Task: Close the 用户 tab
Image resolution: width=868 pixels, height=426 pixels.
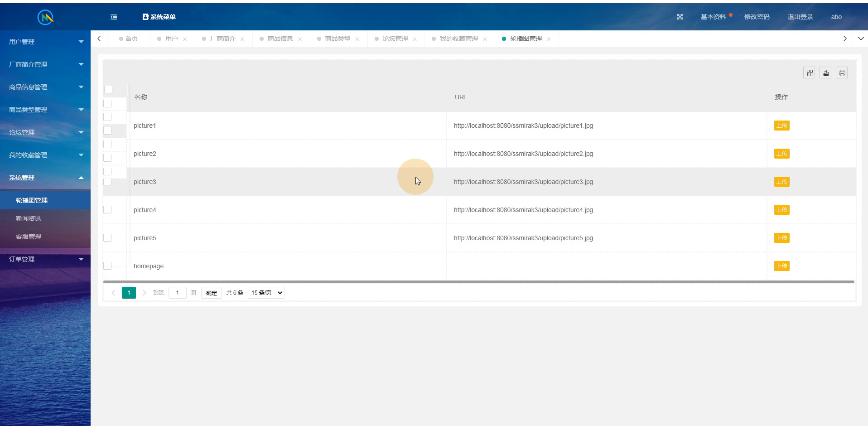Action: pyautogui.click(x=185, y=39)
